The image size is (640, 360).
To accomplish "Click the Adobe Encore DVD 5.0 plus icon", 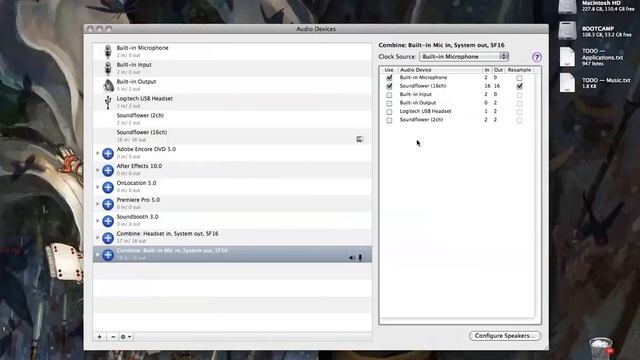I will (108, 153).
